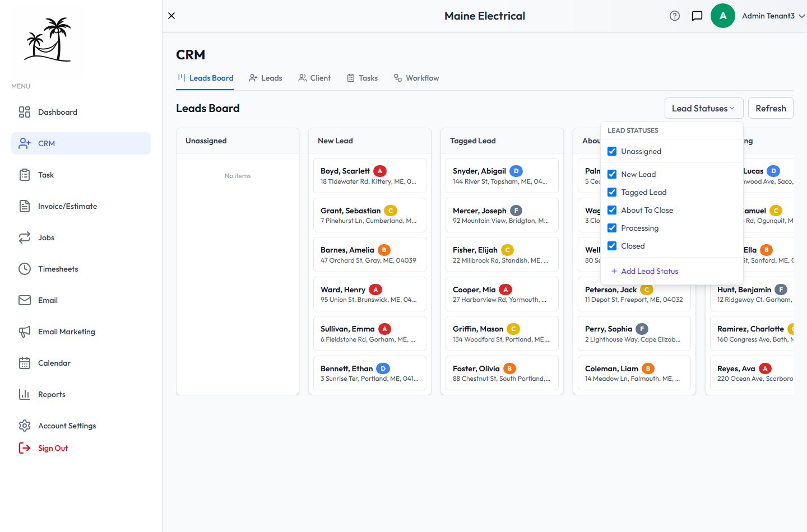Navigate to Jobs in the sidebar

tap(81, 237)
